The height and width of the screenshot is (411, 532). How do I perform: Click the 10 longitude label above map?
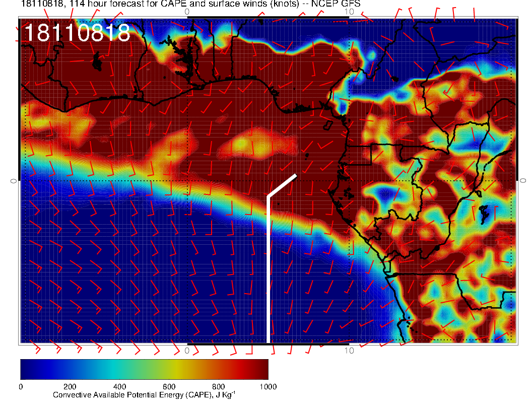tap(349, 11)
